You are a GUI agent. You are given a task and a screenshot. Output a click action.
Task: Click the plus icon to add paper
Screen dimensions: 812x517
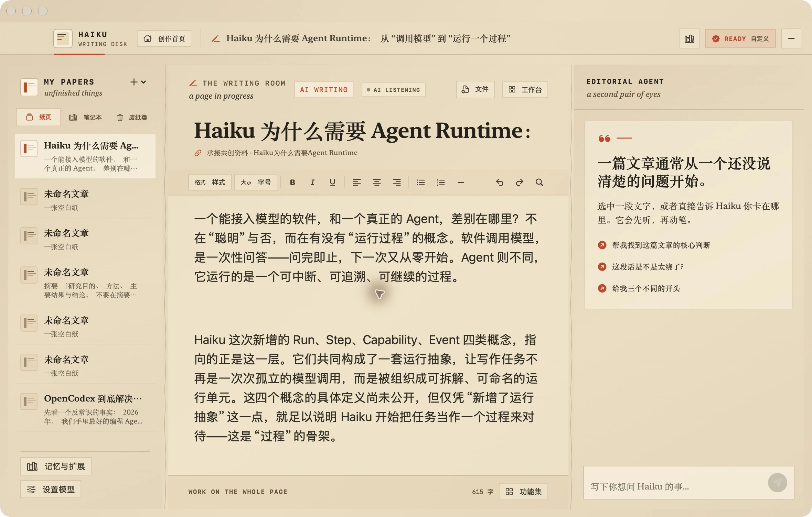coord(134,82)
